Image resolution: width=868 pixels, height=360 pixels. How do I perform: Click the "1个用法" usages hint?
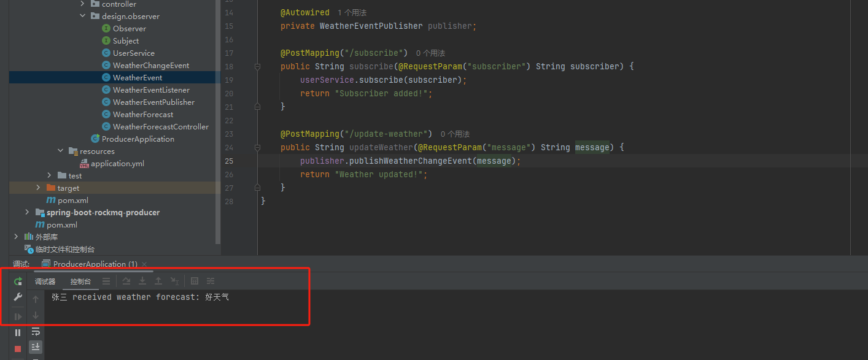(352, 12)
